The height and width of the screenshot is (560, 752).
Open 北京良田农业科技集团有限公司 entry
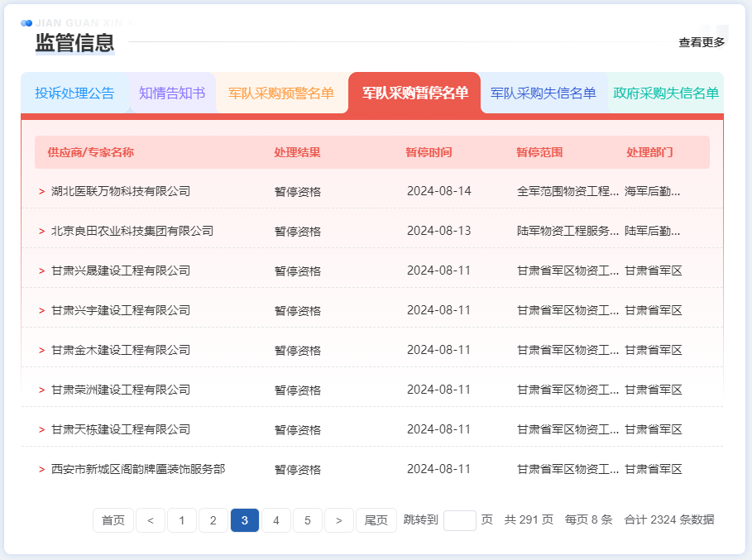click(x=132, y=231)
